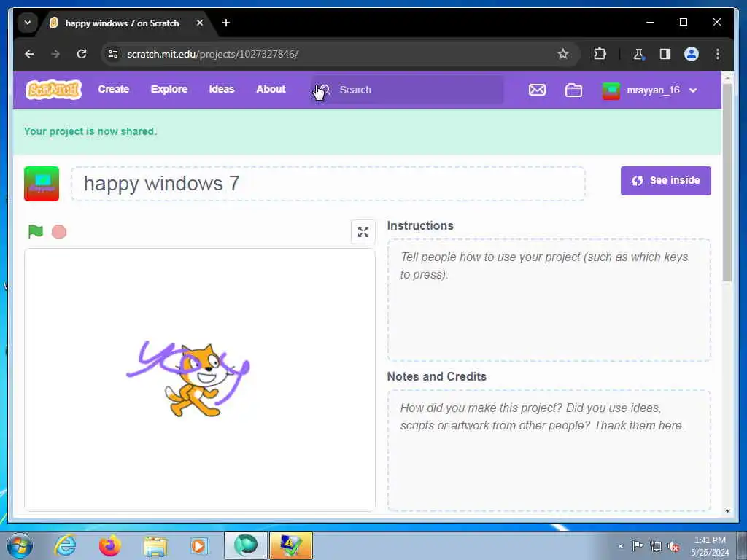Stop the project with red stop button

coord(59,232)
